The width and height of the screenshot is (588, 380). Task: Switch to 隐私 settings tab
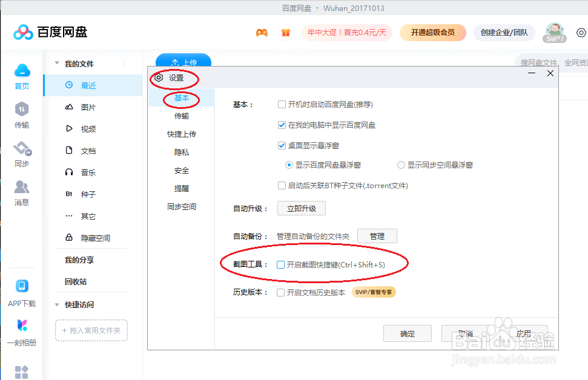pyautogui.click(x=182, y=152)
